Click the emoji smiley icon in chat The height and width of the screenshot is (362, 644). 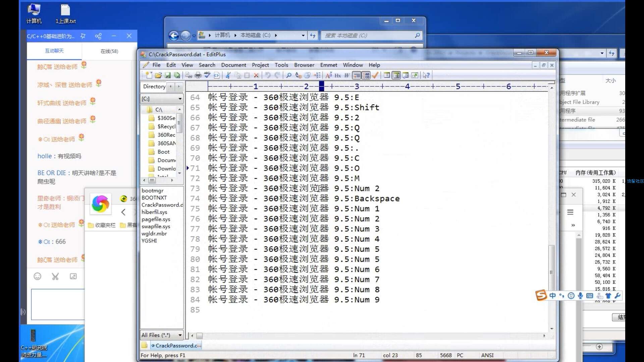[38, 276]
